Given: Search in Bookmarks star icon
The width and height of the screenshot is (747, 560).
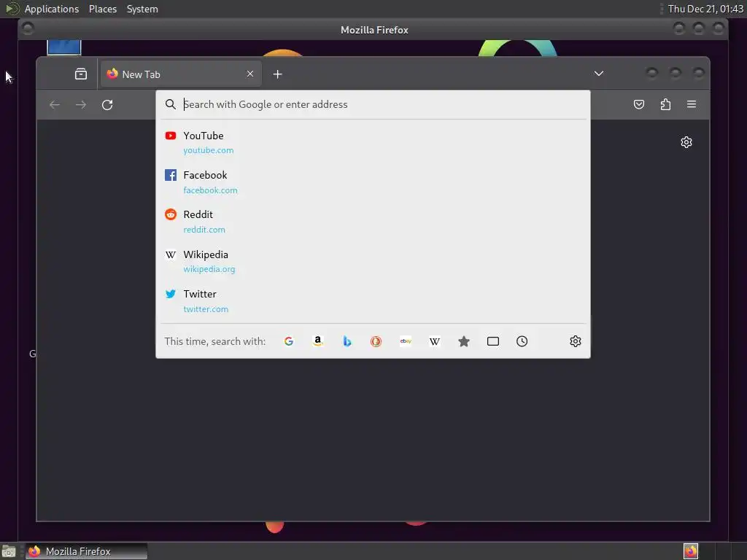Looking at the screenshot, I should [464, 341].
